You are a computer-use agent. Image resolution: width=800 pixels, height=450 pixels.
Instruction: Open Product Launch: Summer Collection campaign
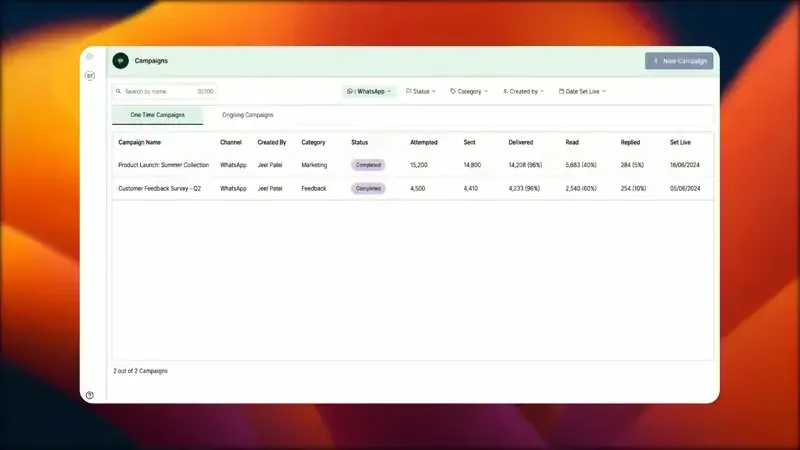pyautogui.click(x=163, y=165)
